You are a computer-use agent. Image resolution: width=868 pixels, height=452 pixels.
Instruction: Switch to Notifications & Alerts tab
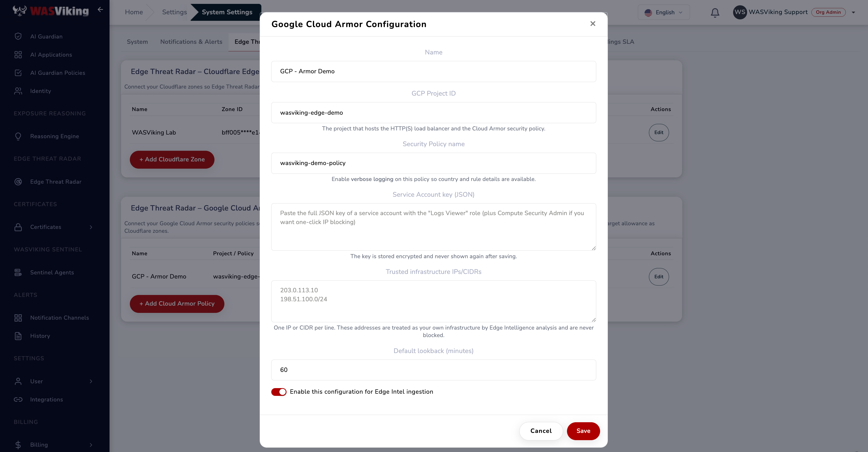(x=191, y=42)
